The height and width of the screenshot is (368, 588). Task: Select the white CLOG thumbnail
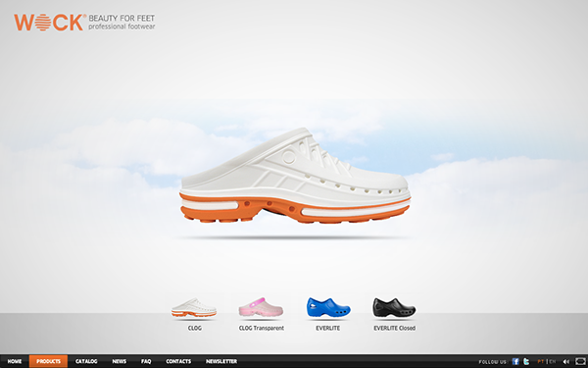194,308
